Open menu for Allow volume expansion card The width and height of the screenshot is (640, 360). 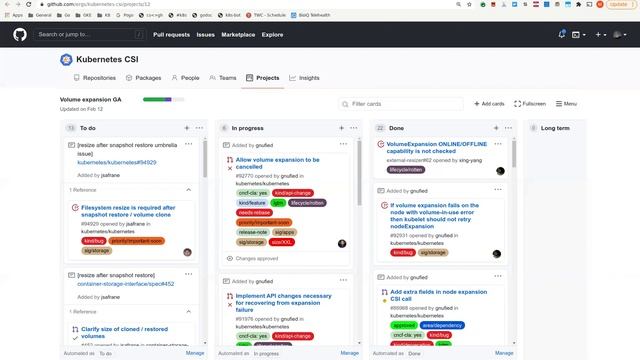pyautogui.click(x=343, y=144)
